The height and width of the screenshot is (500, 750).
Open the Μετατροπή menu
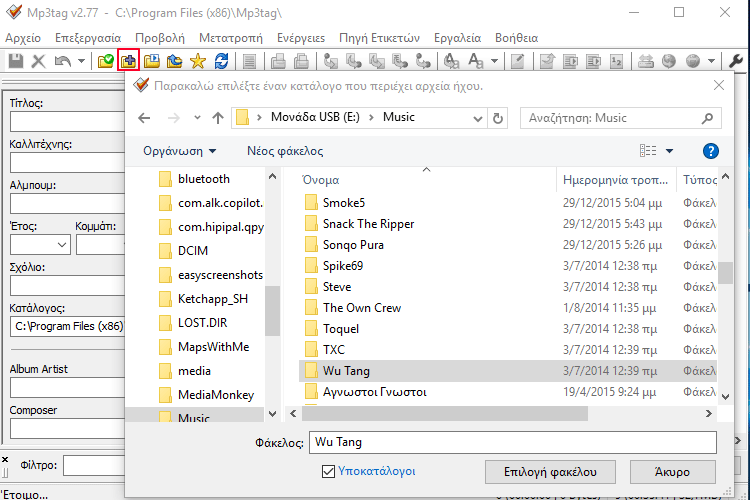click(231, 38)
